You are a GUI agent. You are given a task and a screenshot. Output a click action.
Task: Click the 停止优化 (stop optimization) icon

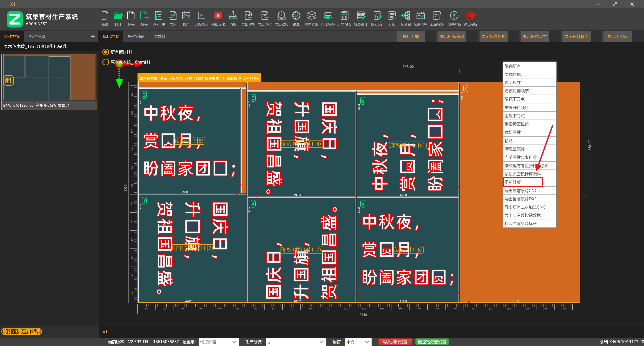click(x=218, y=18)
